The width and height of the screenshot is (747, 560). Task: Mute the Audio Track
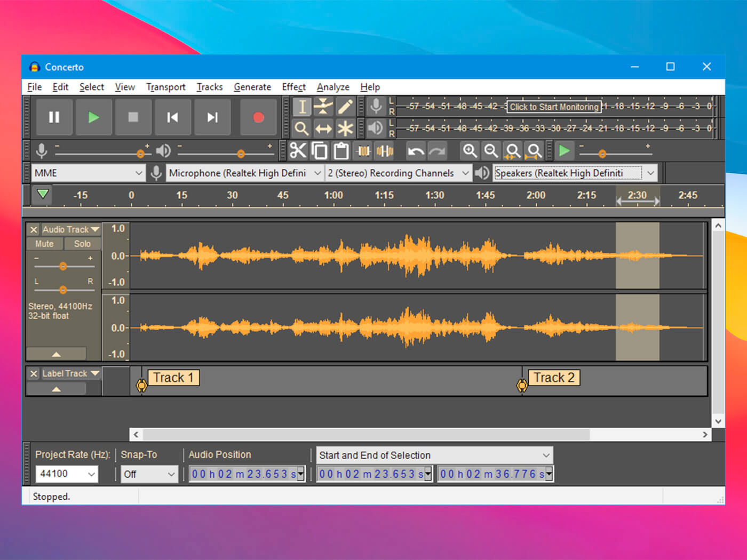[x=44, y=244]
